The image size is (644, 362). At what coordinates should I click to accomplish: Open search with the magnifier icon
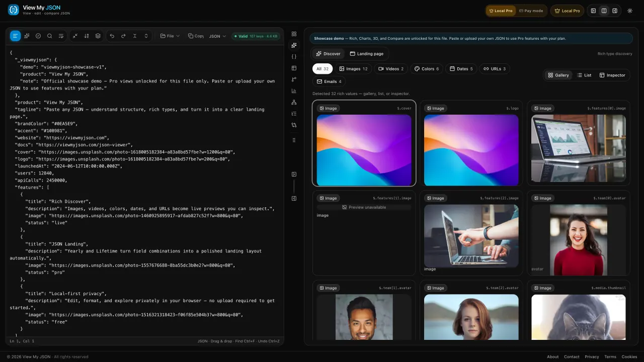[49, 36]
